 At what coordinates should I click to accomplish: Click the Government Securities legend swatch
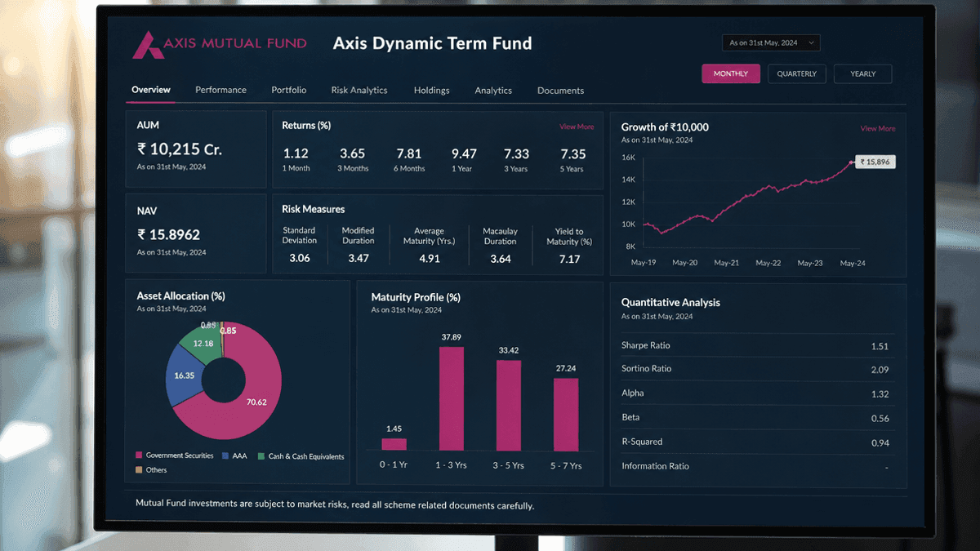139,455
